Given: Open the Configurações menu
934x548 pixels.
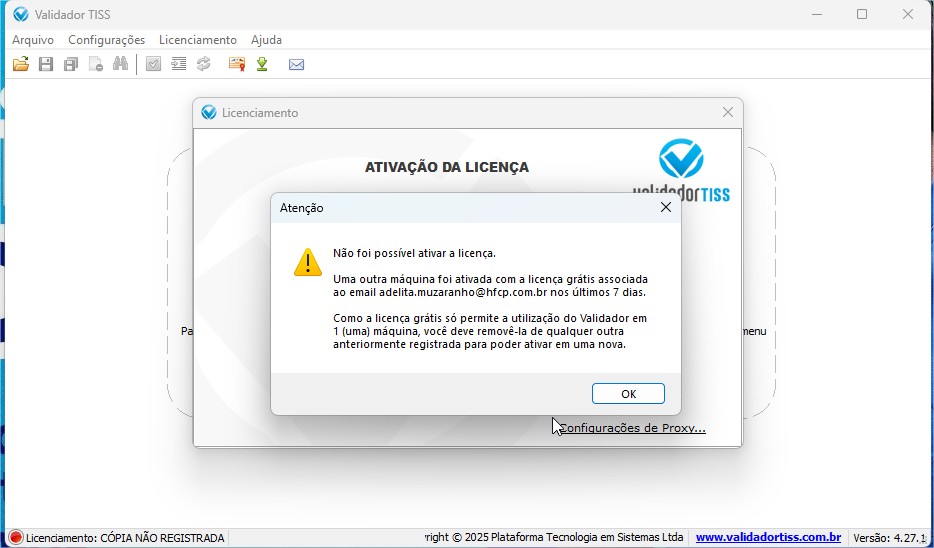Looking at the screenshot, I should 106,40.
